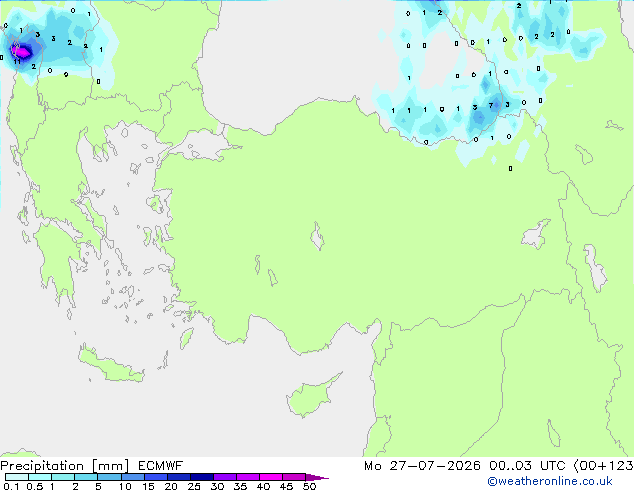Click the '7' precipitation value on the map

coord(491,106)
